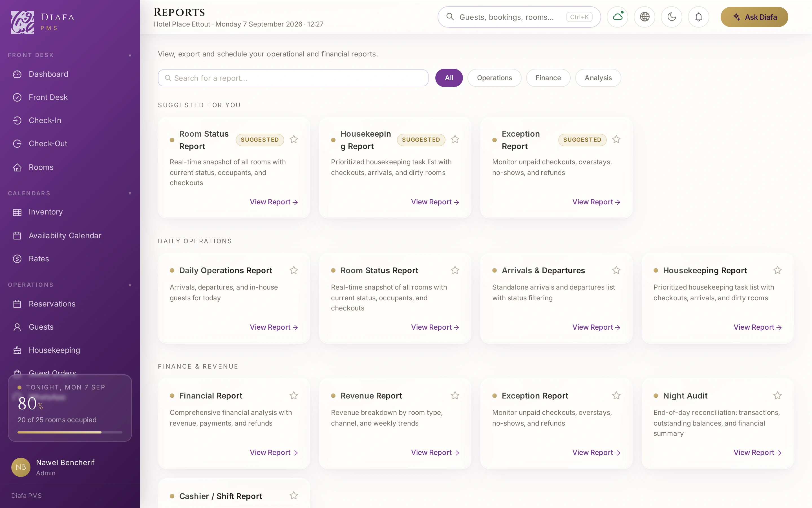Favorite the Night Audit report

[777, 396]
